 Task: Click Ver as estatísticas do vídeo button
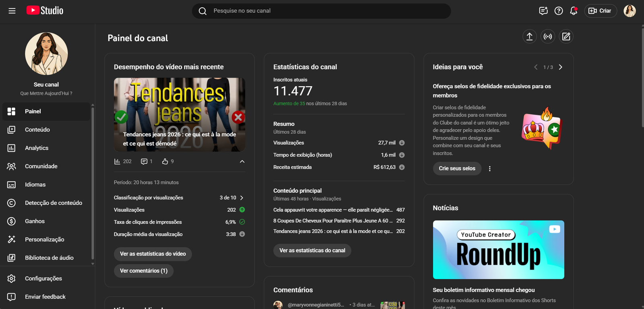[153, 254]
